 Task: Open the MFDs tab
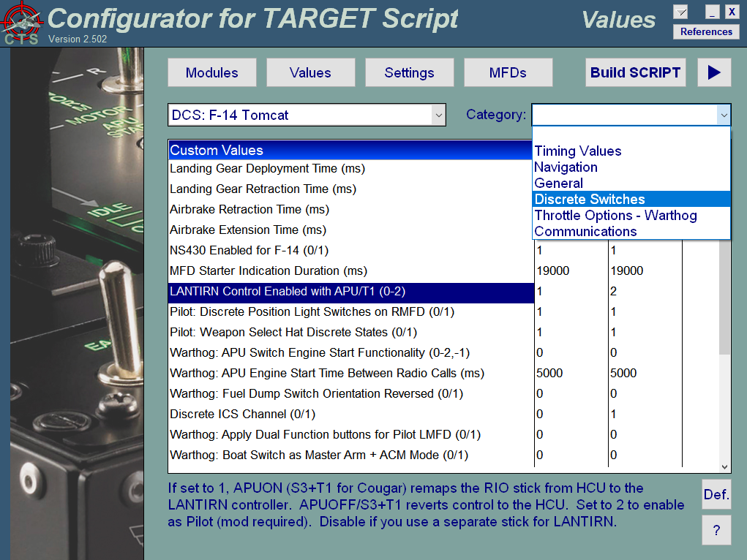(x=508, y=72)
